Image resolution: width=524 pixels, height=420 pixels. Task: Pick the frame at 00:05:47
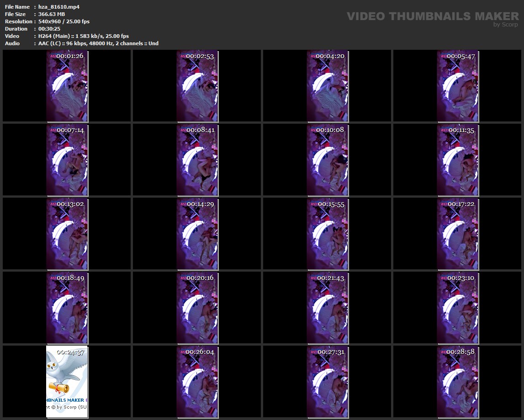coord(458,86)
